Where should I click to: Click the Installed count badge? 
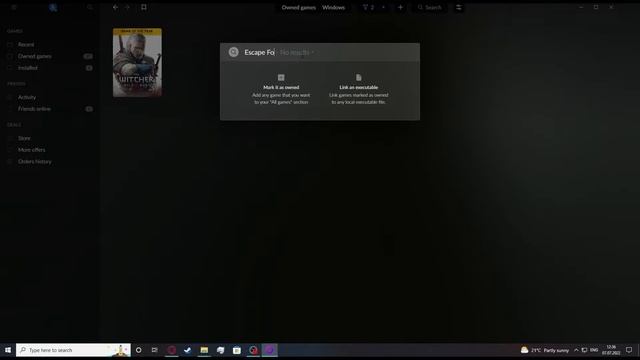pos(89,68)
